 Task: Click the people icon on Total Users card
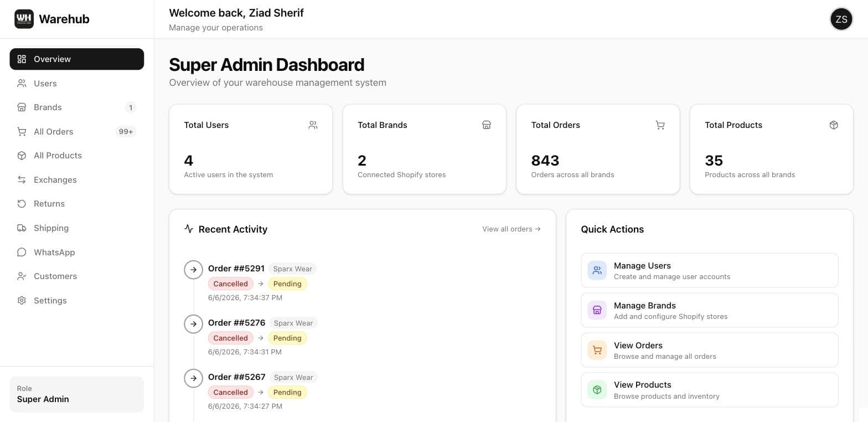point(313,125)
